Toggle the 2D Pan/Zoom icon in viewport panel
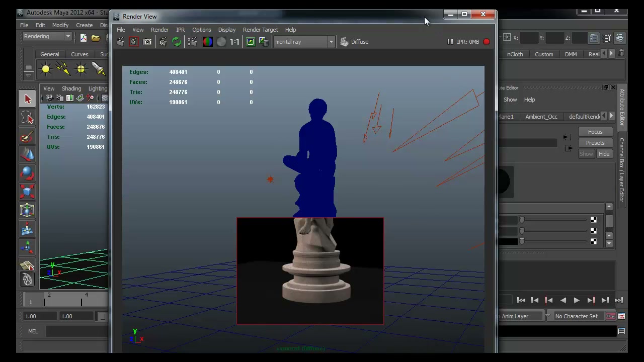The height and width of the screenshot is (362, 644). [91, 98]
